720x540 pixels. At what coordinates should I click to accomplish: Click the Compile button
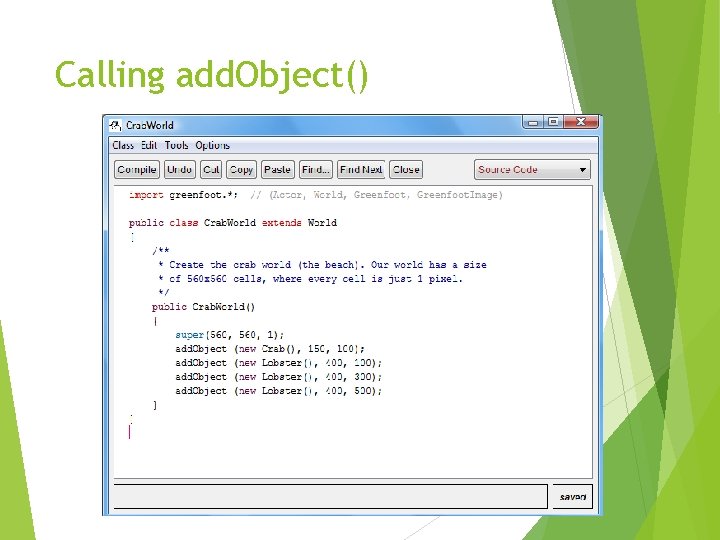tap(137, 169)
